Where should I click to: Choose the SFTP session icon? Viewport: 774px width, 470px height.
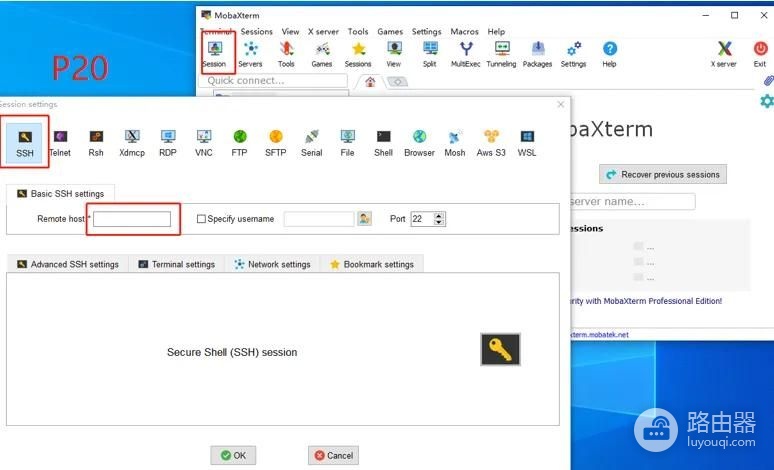pyautogui.click(x=275, y=143)
